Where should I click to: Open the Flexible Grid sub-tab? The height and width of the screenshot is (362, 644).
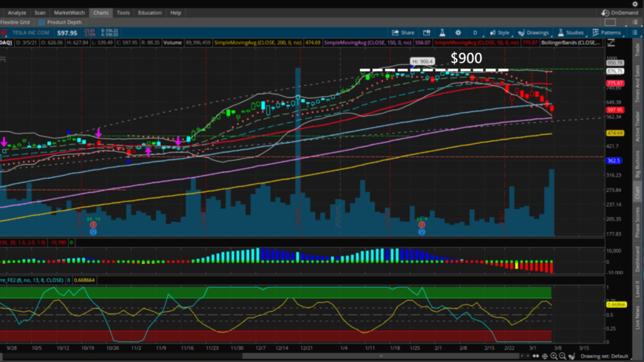pyautogui.click(x=15, y=22)
